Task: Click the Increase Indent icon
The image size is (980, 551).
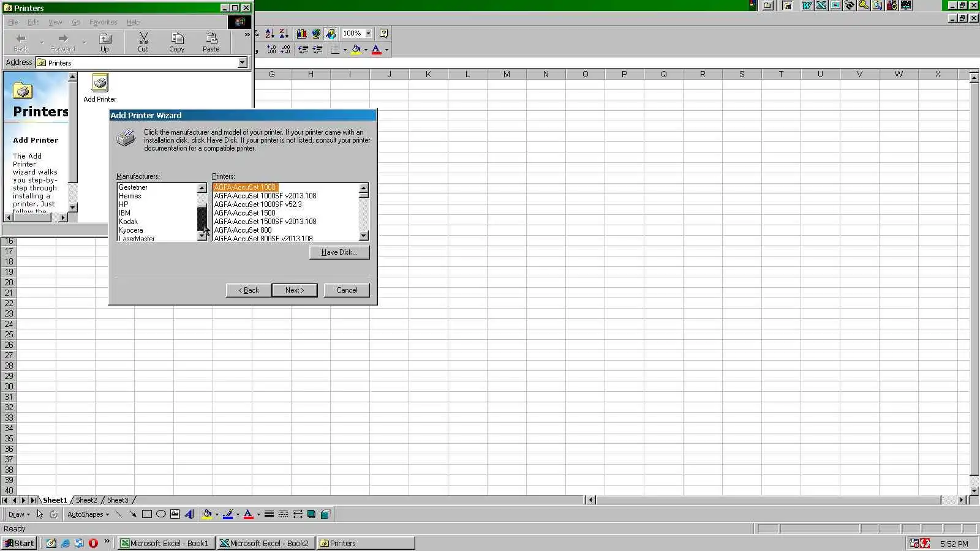Action: pos(317,50)
